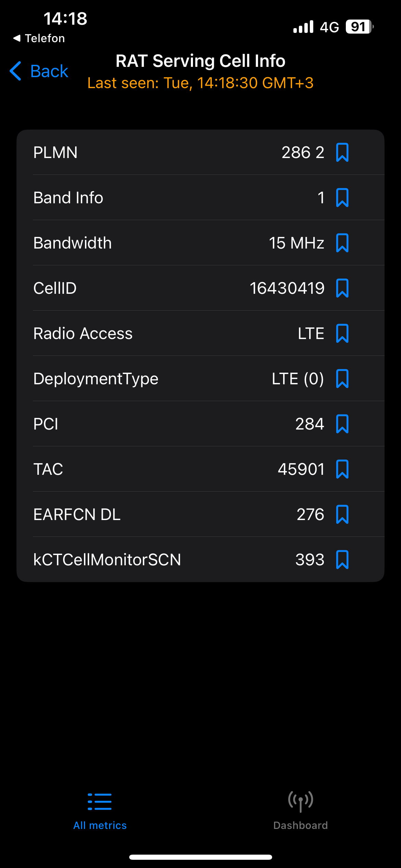Open the All metrics tab
Image resolution: width=401 pixels, height=868 pixels.
100,810
